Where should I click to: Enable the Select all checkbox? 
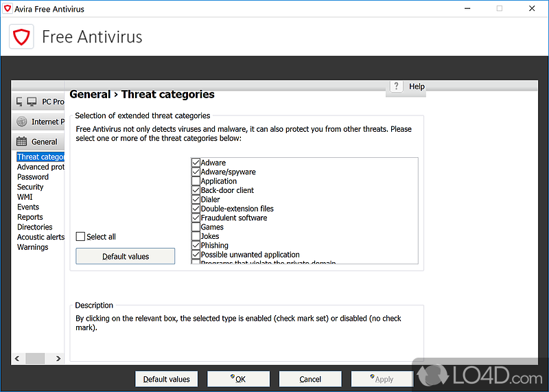pos(80,237)
